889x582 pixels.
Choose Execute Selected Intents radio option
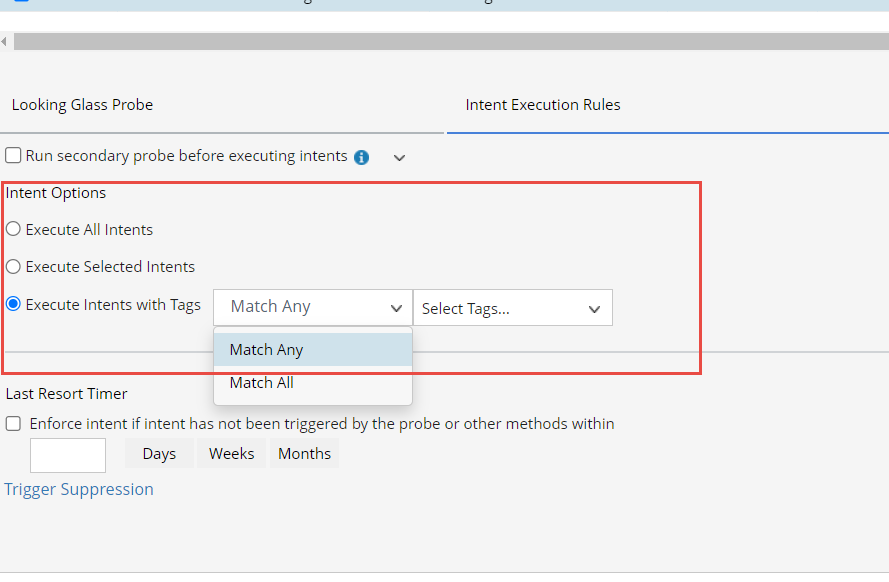tap(13, 267)
